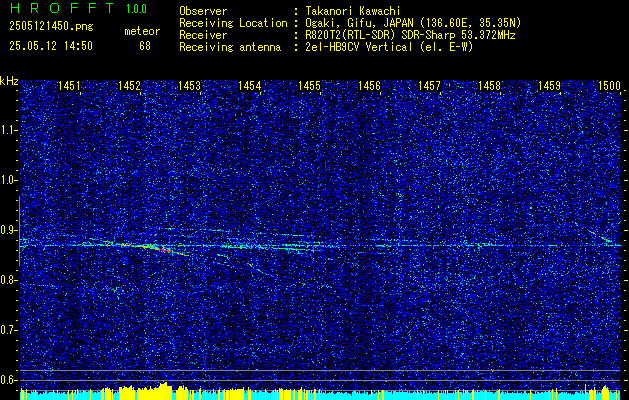This screenshot has width=629, height=400.
Task: Click time marker 1454
Action: pos(250,85)
